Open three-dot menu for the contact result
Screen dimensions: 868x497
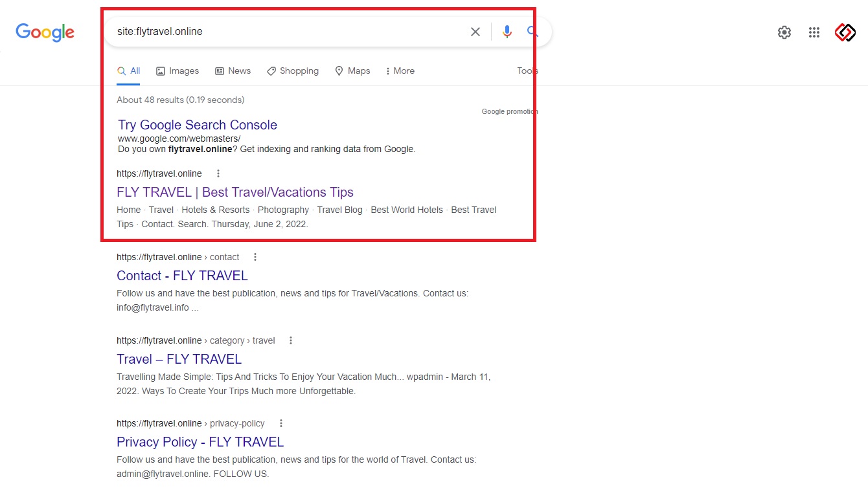(255, 257)
